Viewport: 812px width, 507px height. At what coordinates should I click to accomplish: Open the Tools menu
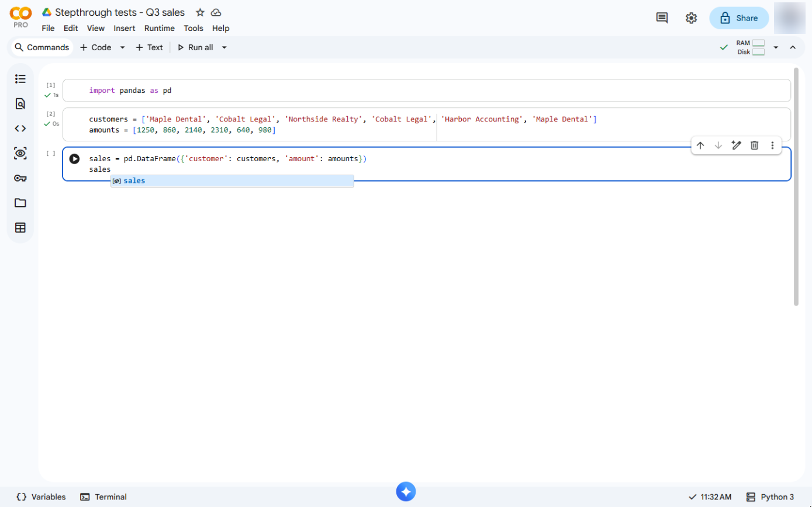tap(194, 28)
